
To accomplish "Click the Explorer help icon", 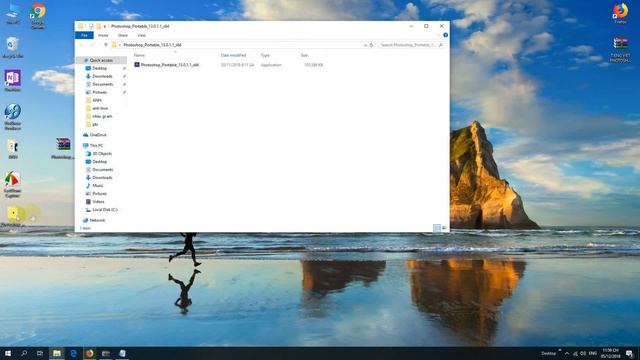I will click(445, 35).
